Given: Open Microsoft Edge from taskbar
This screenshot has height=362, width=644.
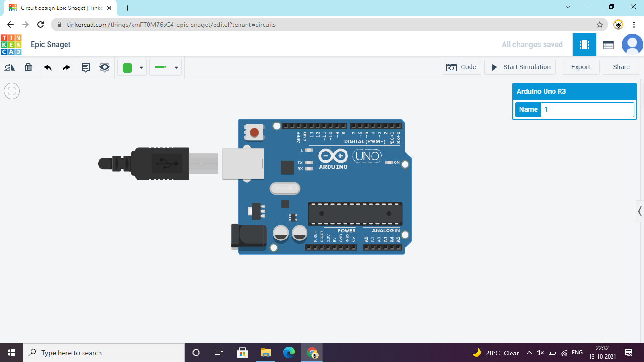Looking at the screenshot, I should (x=289, y=353).
